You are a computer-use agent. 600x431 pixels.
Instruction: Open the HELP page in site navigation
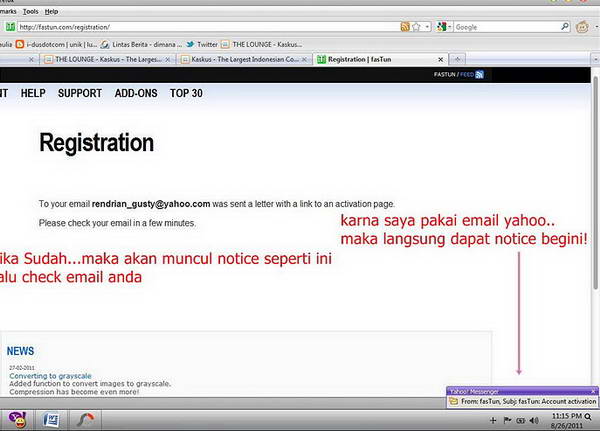point(33,93)
